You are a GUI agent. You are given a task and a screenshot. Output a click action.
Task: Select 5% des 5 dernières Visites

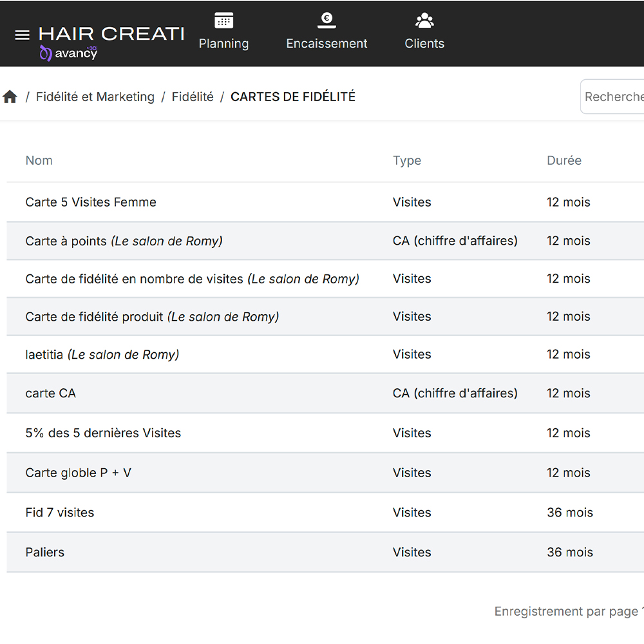[103, 433]
